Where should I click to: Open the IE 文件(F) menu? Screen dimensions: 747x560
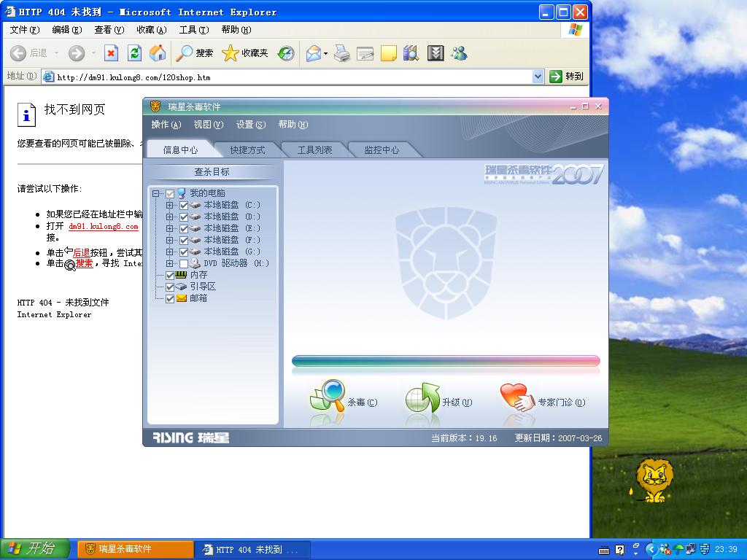point(25,29)
